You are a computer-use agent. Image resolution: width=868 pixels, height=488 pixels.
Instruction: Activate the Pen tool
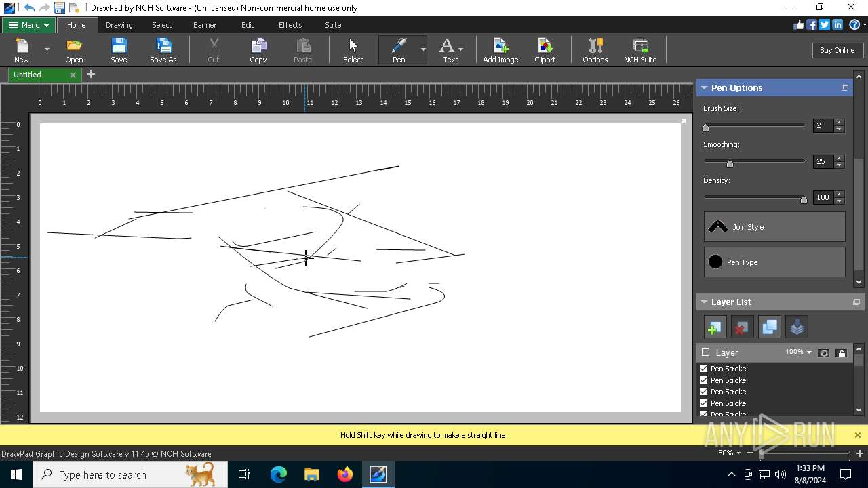coord(399,50)
